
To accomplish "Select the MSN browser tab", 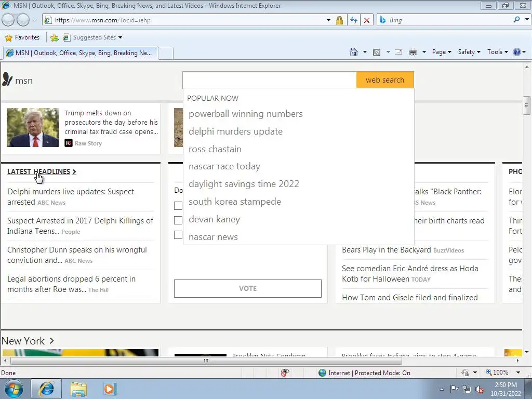I will tap(81, 53).
